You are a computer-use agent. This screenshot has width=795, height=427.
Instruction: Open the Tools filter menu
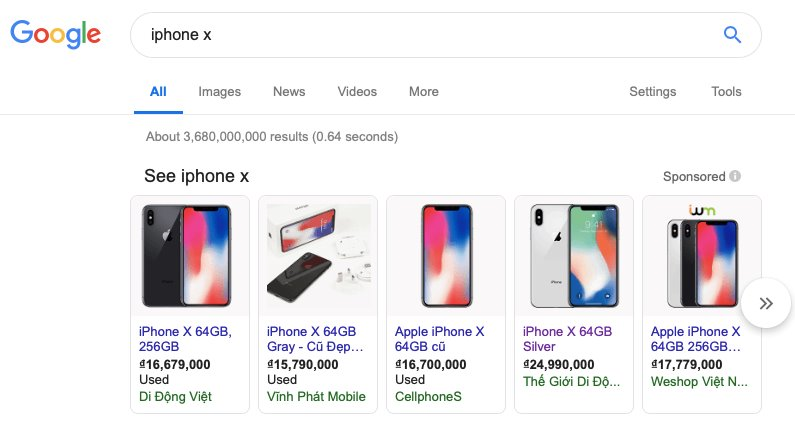coord(726,92)
